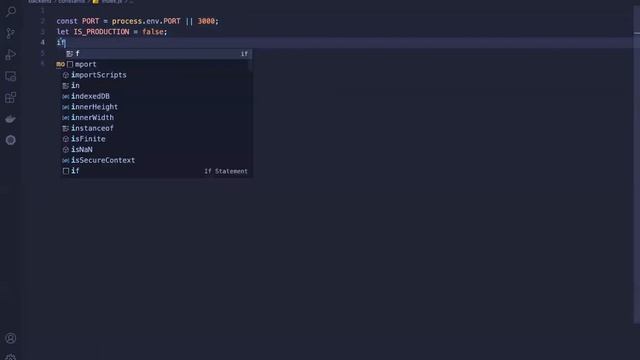The width and height of the screenshot is (640, 360).
Task: Select the 'in' keyword suggestion
Action: pos(156,86)
